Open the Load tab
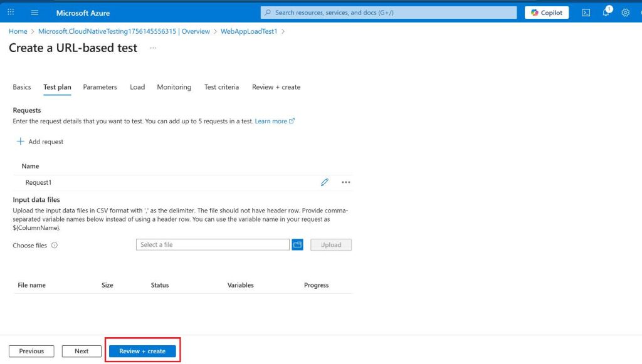The height and width of the screenshot is (364, 642). 137,87
